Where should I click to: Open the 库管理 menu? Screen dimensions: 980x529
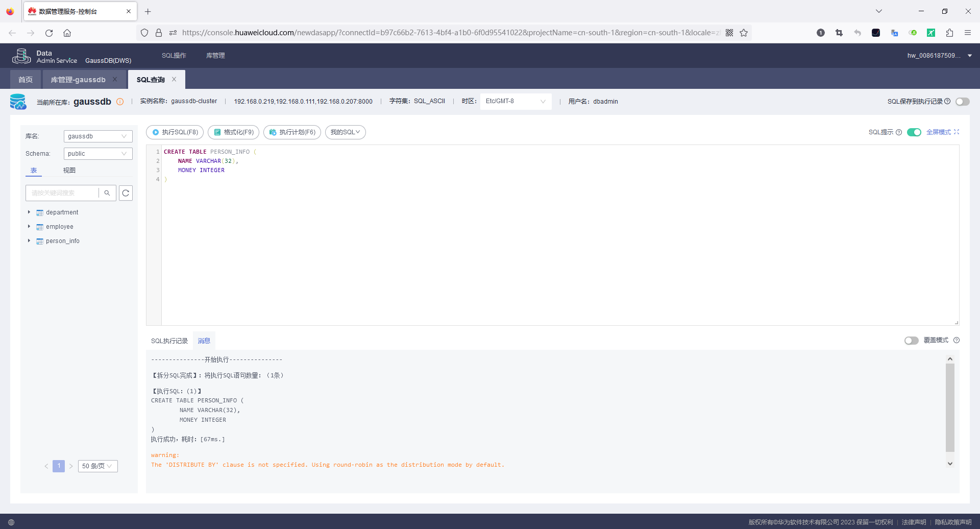pos(215,56)
